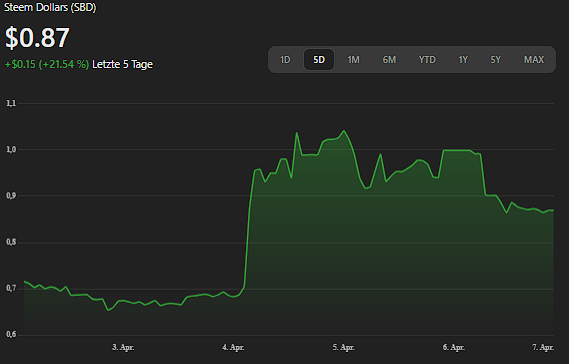Viewport: 569px width, 364px height.
Task: Click the 1,1 price axis label
Action: coord(11,103)
